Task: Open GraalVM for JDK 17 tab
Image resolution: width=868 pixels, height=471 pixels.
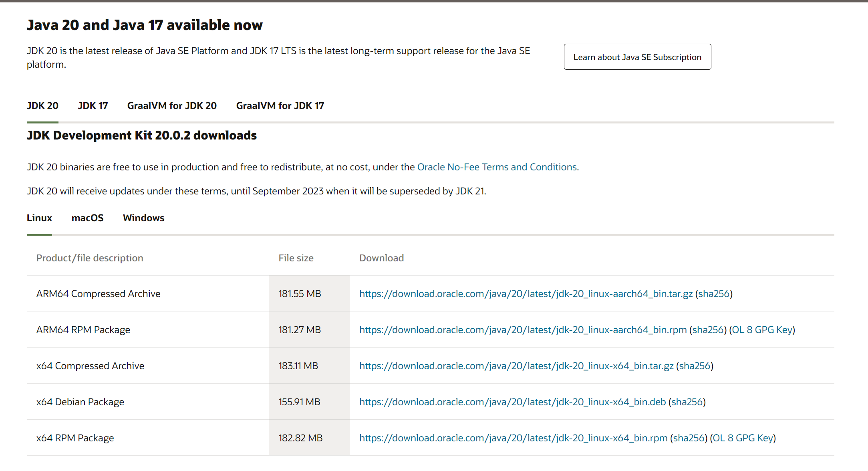Action: (x=280, y=106)
